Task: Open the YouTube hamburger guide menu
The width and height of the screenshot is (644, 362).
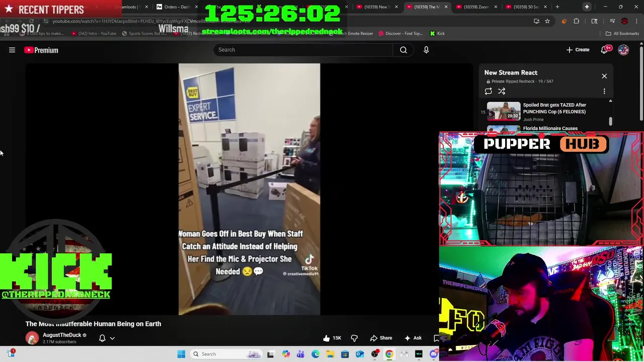Action: click(12, 50)
